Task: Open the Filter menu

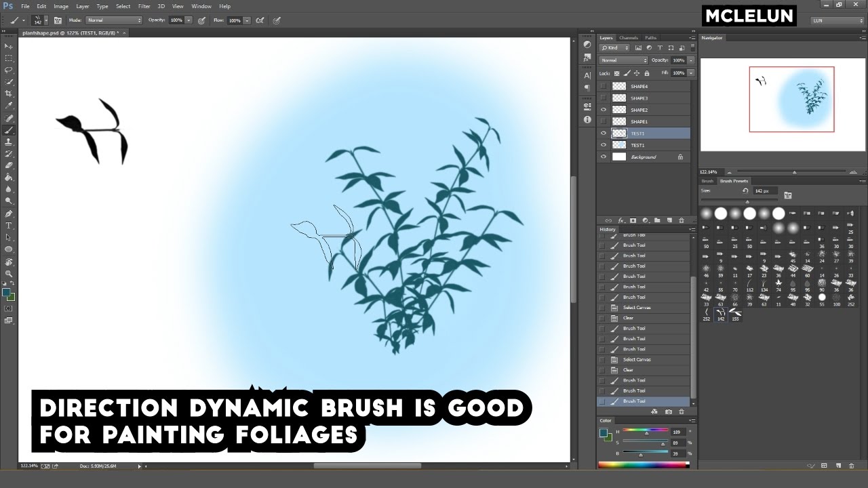Action: coord(144,6)
